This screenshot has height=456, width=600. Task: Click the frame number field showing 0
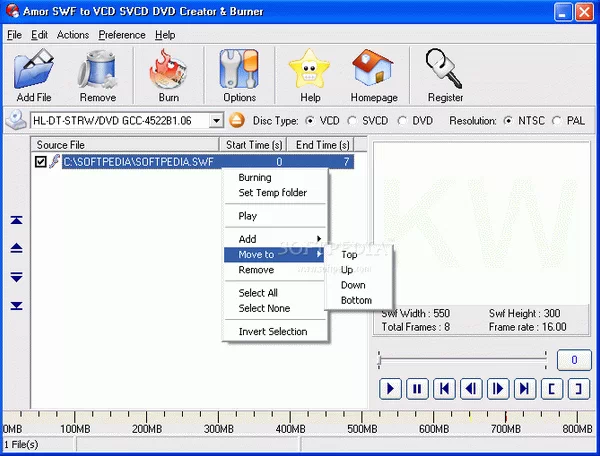tap(574, 360)
